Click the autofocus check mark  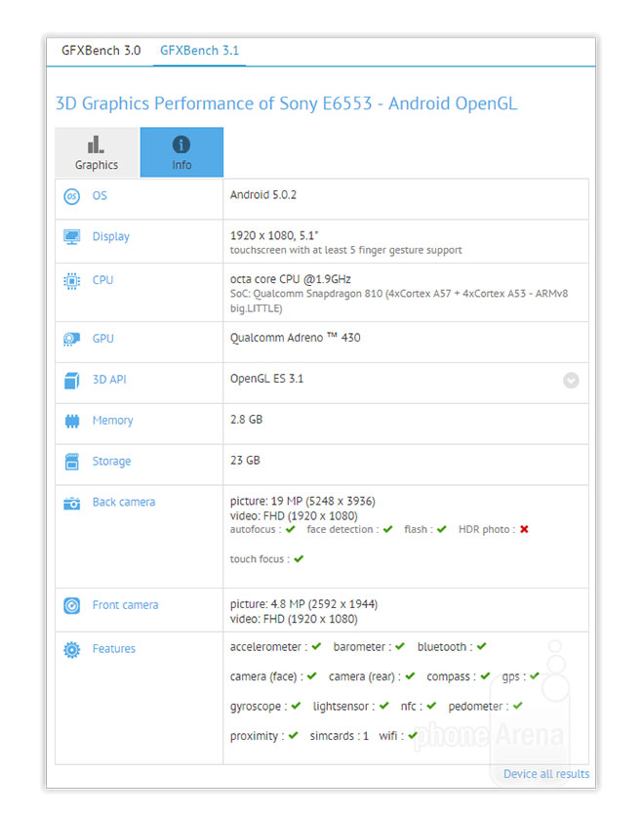pos(290,529)
